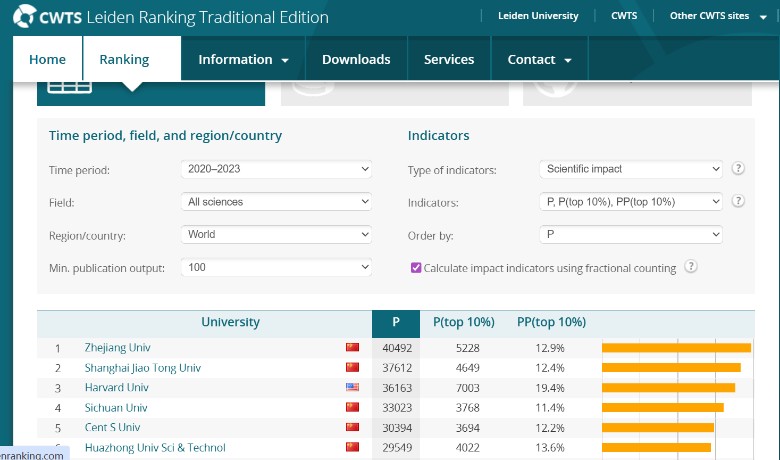Go to the Downloads tab

[x=355, y=60]
